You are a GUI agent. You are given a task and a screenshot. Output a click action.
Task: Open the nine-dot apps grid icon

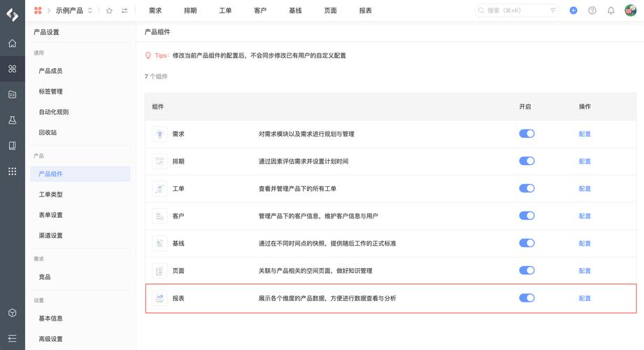click(x=13, y=171)
